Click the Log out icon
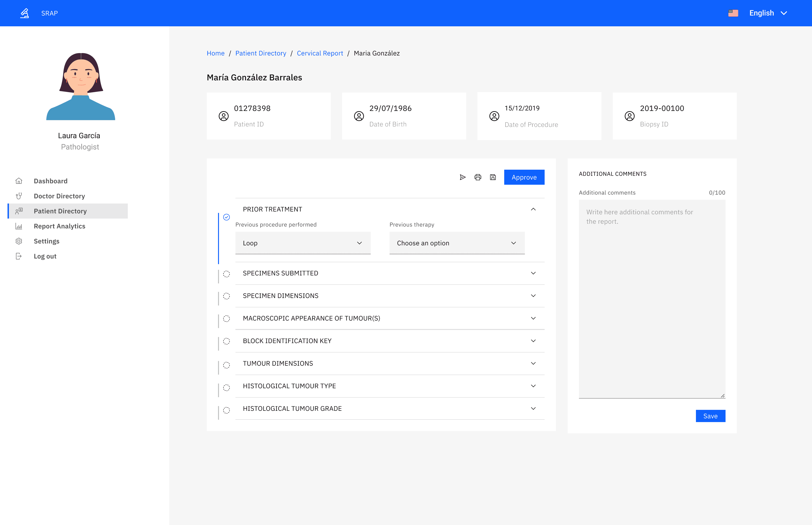 click(19, 256)
